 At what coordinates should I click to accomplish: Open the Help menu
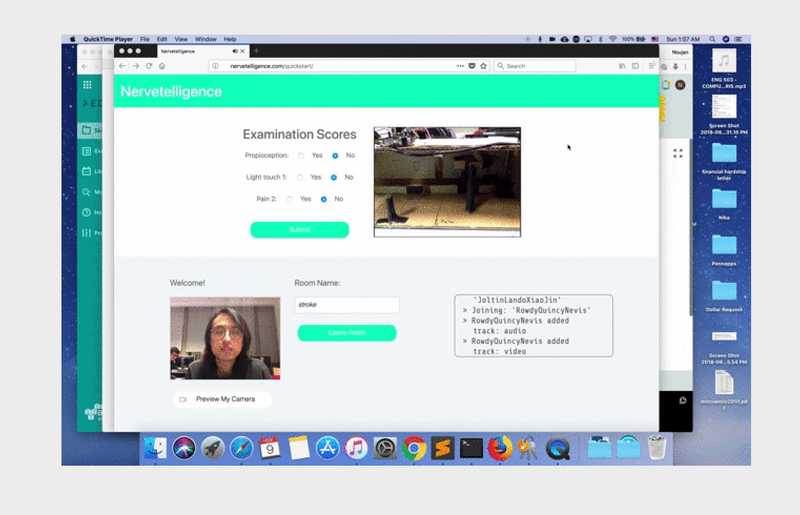click(230, 39)
